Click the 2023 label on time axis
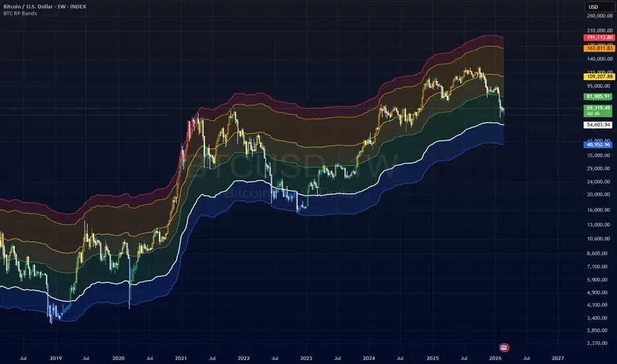This screenshot has width=617, height=364. coord(306,358)
